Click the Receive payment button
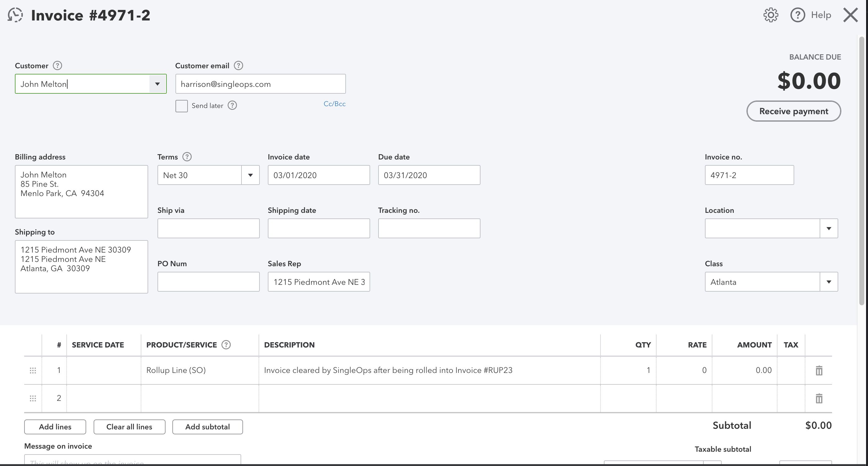Screen dimensions: 868x466 [794, 111]
